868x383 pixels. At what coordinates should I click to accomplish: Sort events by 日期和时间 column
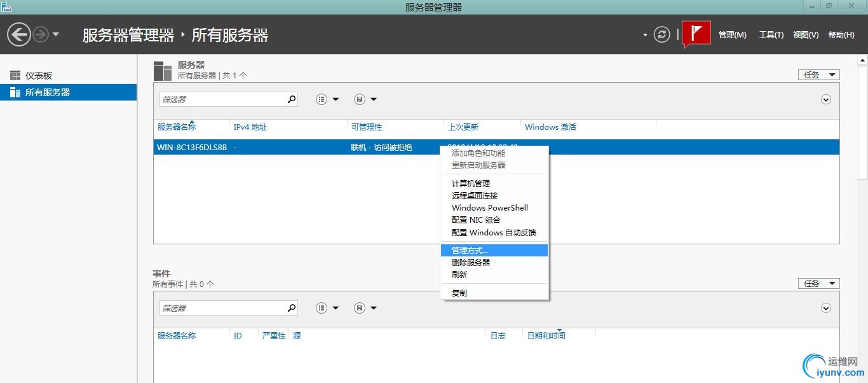pyautogui.click(x=546, y=335)
